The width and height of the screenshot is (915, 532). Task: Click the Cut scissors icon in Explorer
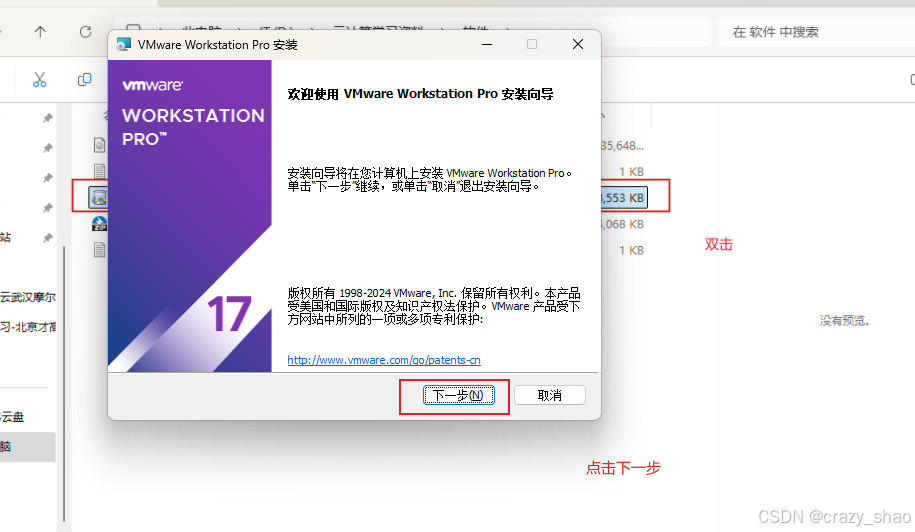pos(40,80)
